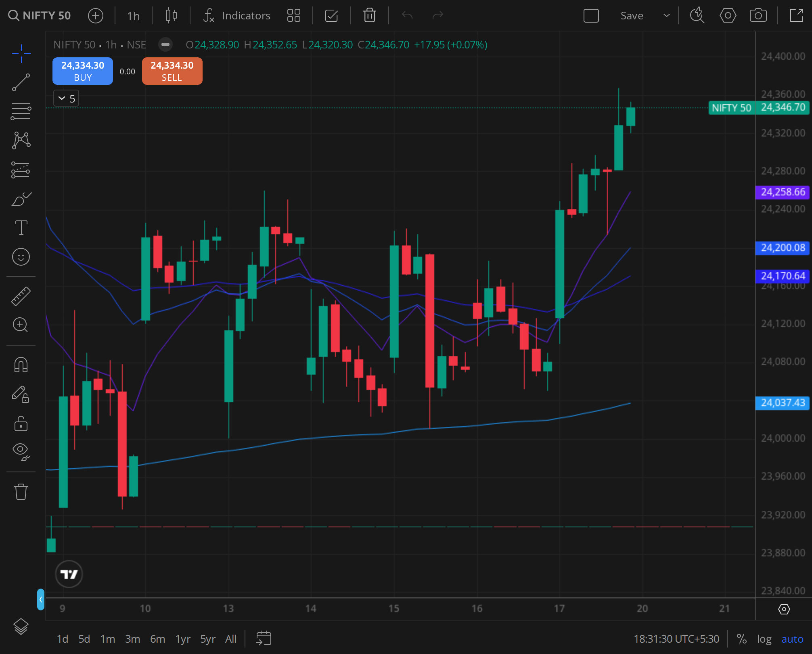Set range to All

point(231,639)
